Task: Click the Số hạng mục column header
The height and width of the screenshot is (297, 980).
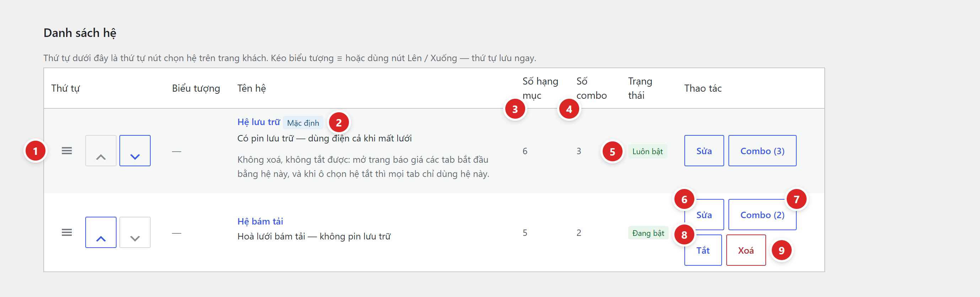Action: coord(540,88)
